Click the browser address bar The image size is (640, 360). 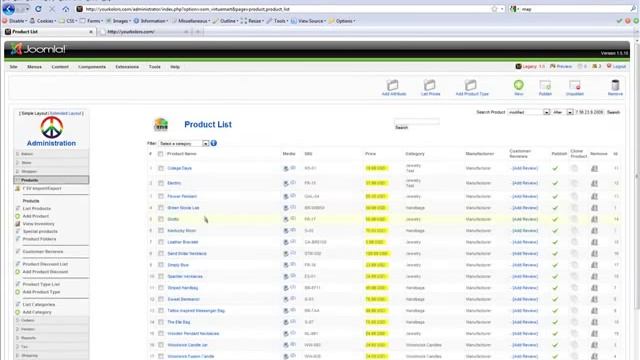[x=286, y=9]
